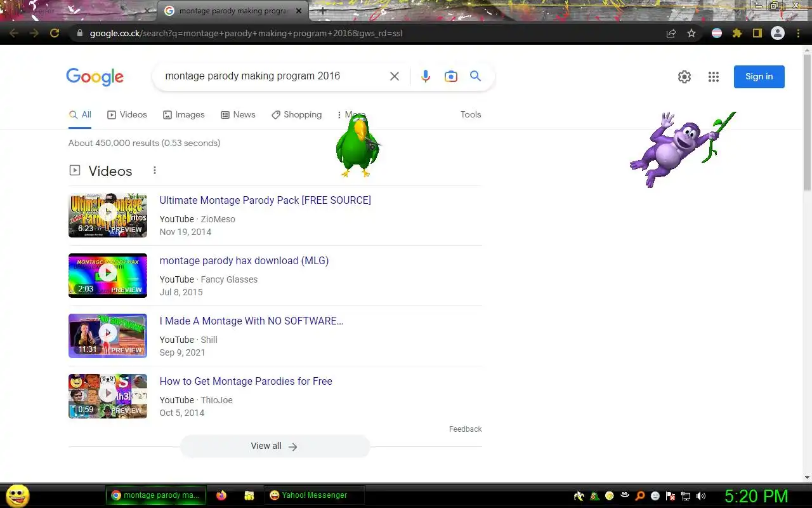Click the scrollbar down arrow
The height and width of the screenshot is (508, 812).
[x=807, y=478]
